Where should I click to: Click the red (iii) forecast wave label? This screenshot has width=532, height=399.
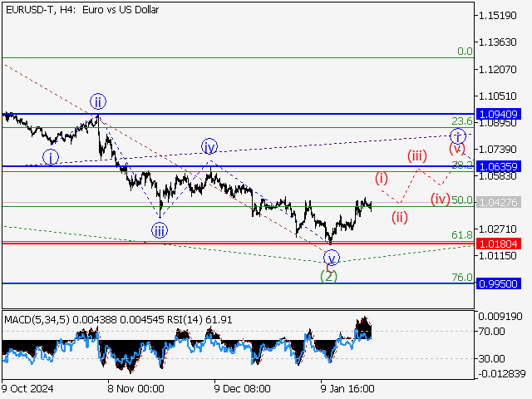point(417,155)
